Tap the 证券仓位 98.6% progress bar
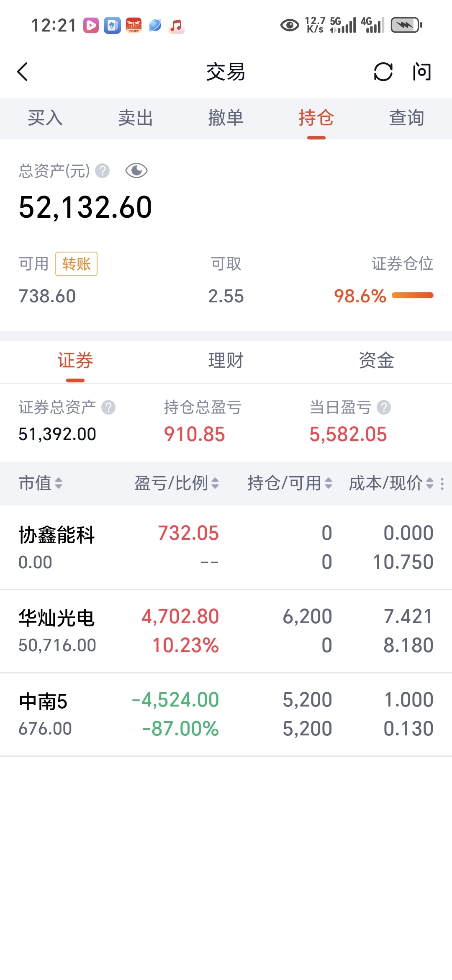 coord(413,296)
